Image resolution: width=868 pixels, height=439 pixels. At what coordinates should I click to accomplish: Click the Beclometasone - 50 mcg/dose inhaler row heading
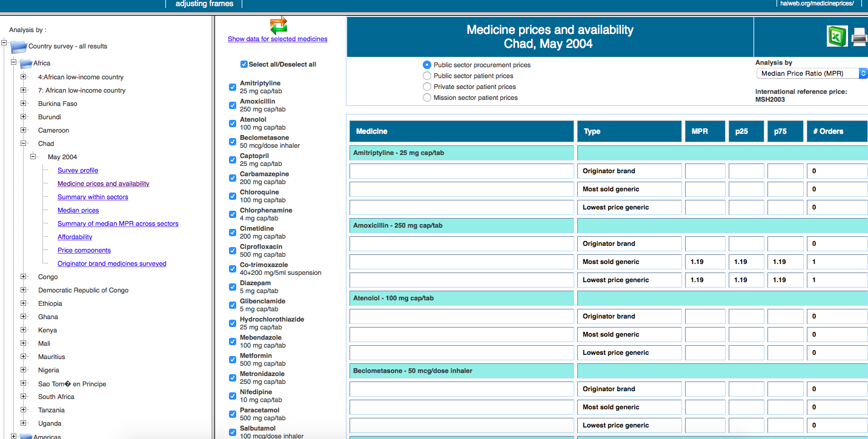[462, 371]
